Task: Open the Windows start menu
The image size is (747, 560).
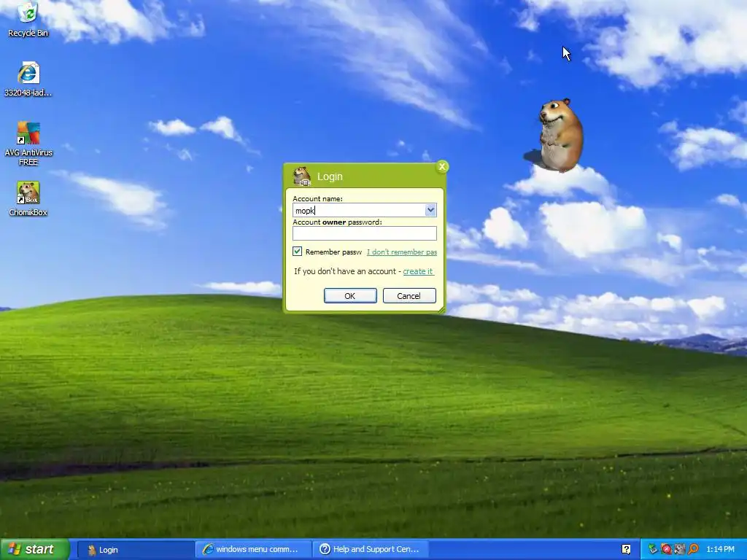Action: pos(34,550)
